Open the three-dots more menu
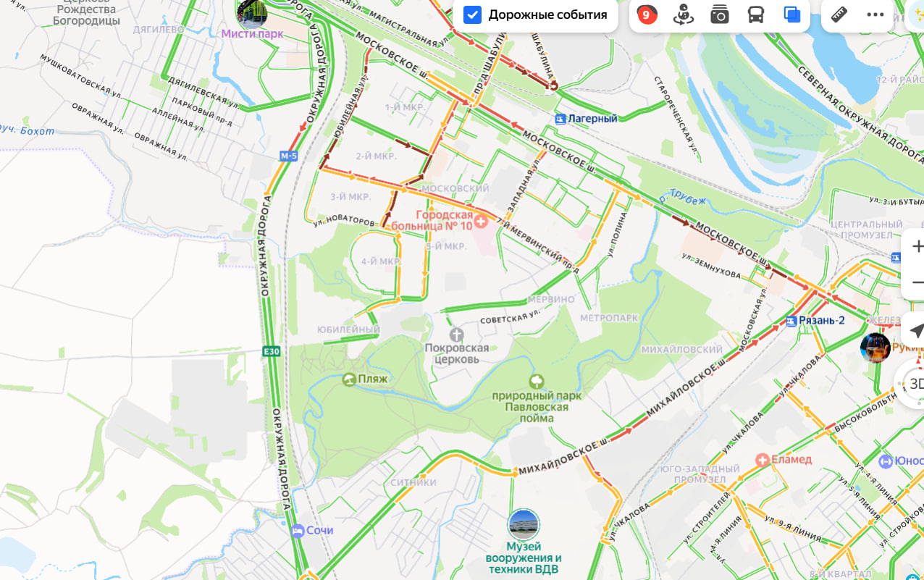This screenshot has width=924, height=580. click(x=875, y=14)
